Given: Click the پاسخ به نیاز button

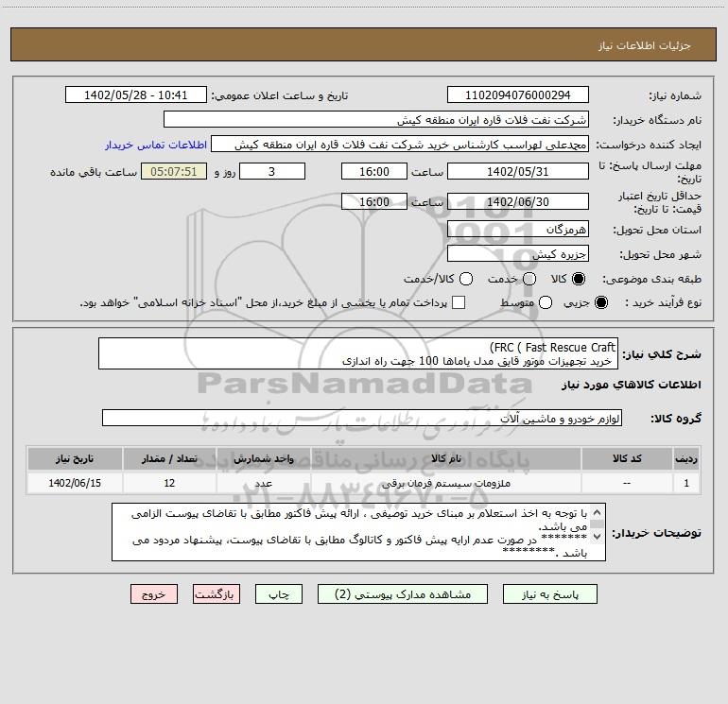Looking at the screenshot, I should pyautogui.click(x=550, y=594).
